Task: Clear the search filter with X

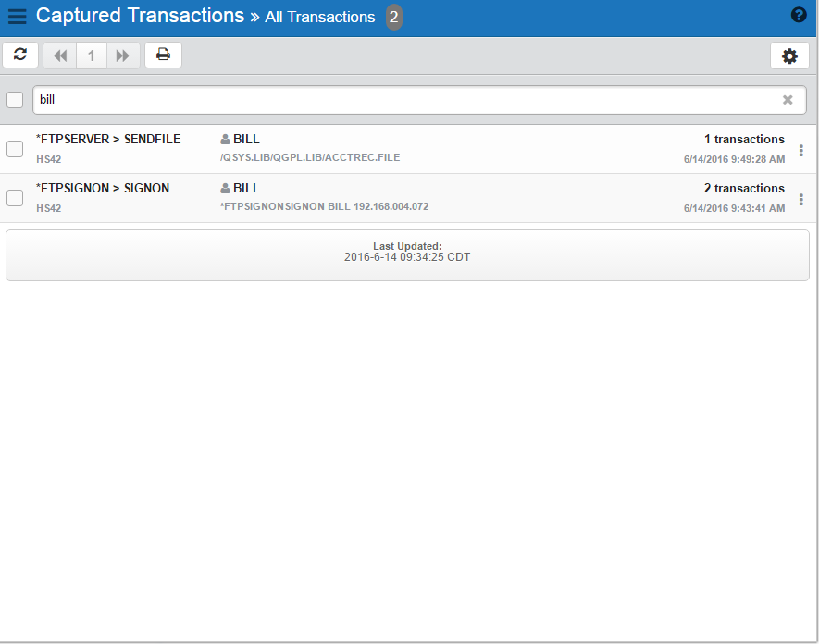Action: click(788, 100)
